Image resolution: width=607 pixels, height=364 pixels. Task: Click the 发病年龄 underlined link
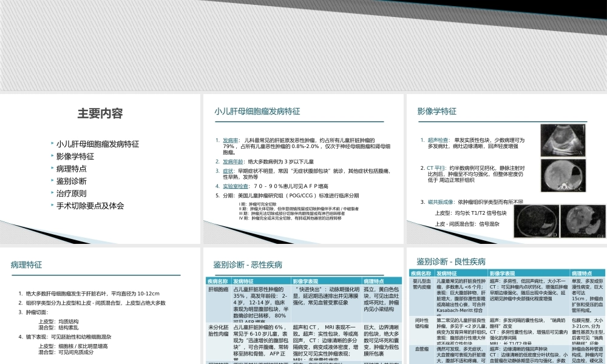click(x=232, y=162)
